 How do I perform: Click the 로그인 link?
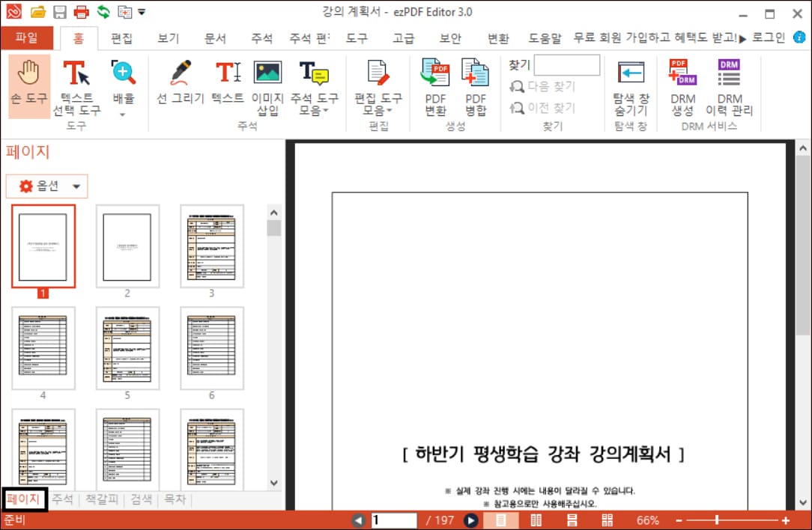tap(769, 37)
